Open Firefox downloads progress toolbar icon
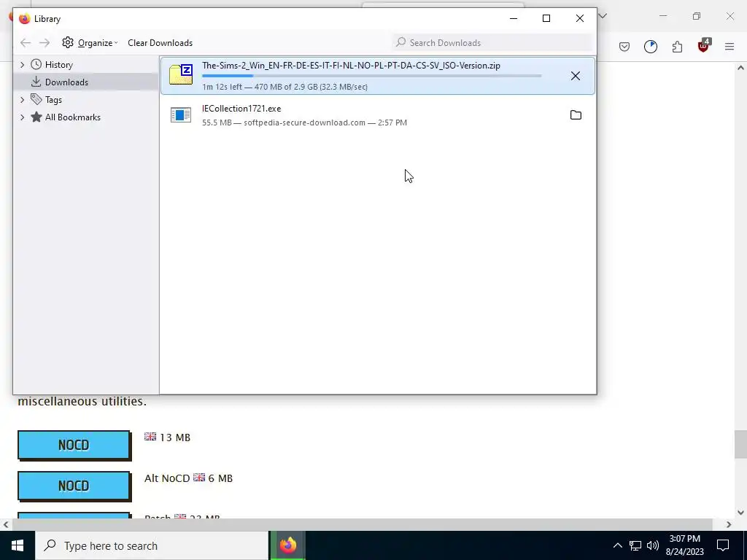 650,47
